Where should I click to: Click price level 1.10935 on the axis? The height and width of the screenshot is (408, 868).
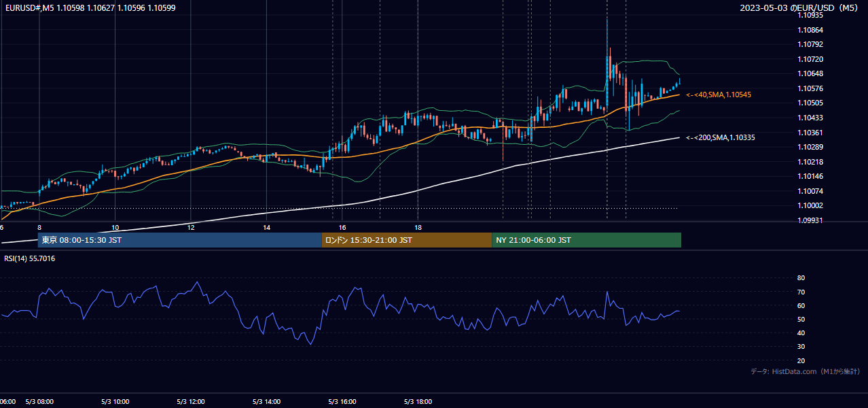click(x=810, y=15)
